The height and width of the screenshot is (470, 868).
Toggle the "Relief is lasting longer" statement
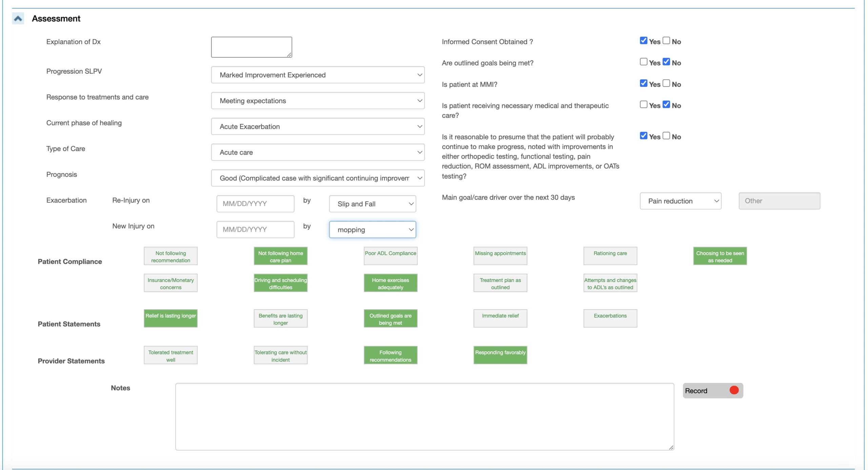click(x=171, y=318)
